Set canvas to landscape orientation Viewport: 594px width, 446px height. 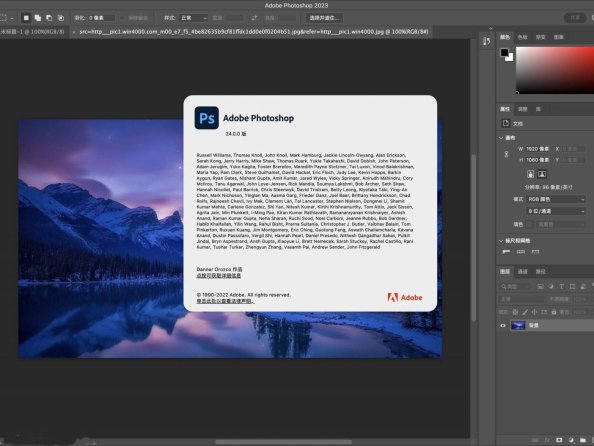[x=542, y=174]
